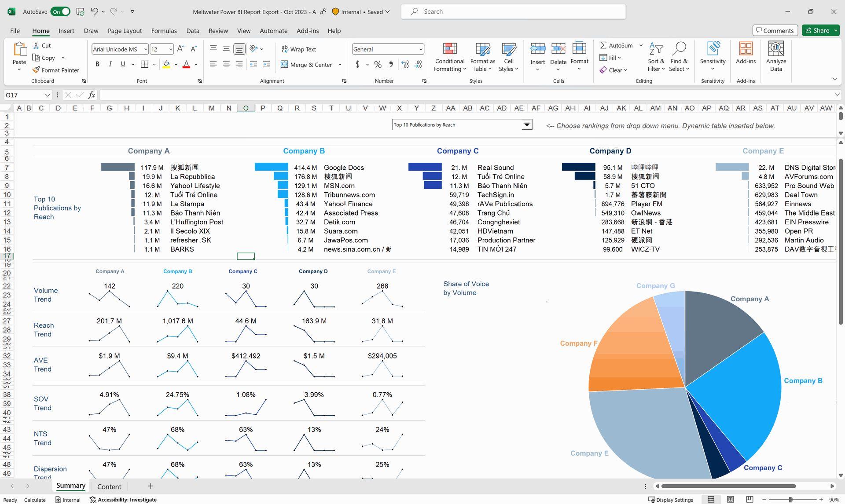Click the Save icon in title bar
Screen dimensions: 845x504
(80, 12)
